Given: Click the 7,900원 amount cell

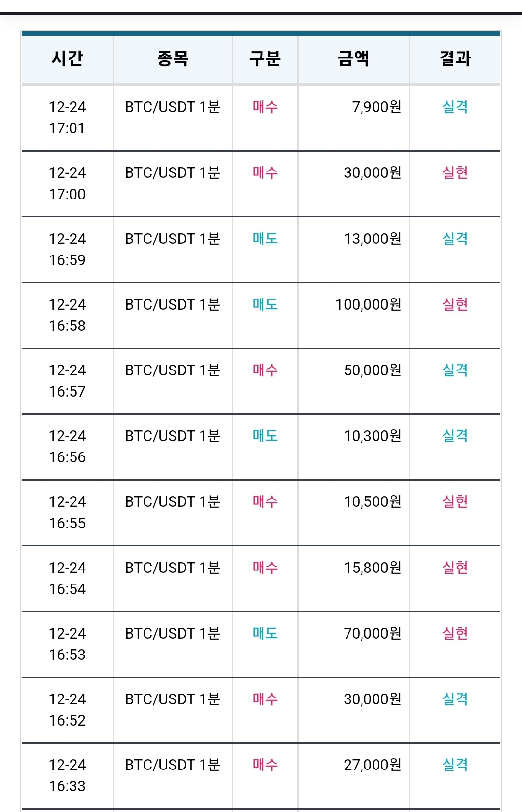Looking at the screenshot, I should pos(353,117).
